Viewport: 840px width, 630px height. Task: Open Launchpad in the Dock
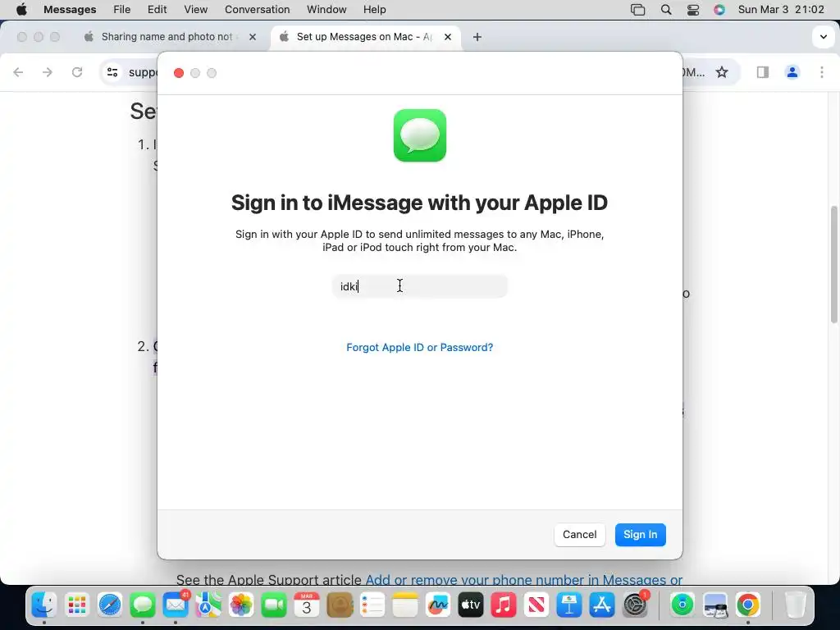click(x=77, y=605)
